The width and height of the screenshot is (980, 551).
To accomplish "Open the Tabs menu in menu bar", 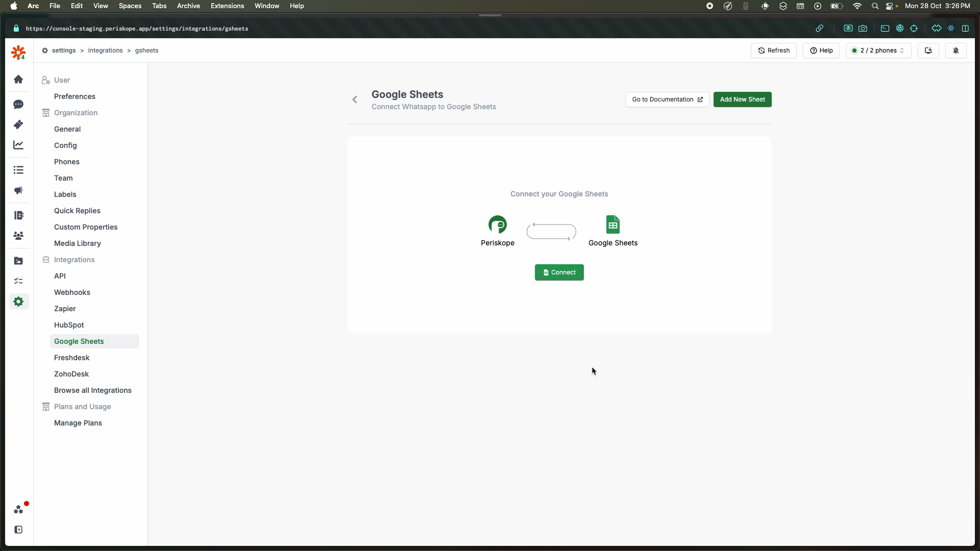I will click(159, 6).
